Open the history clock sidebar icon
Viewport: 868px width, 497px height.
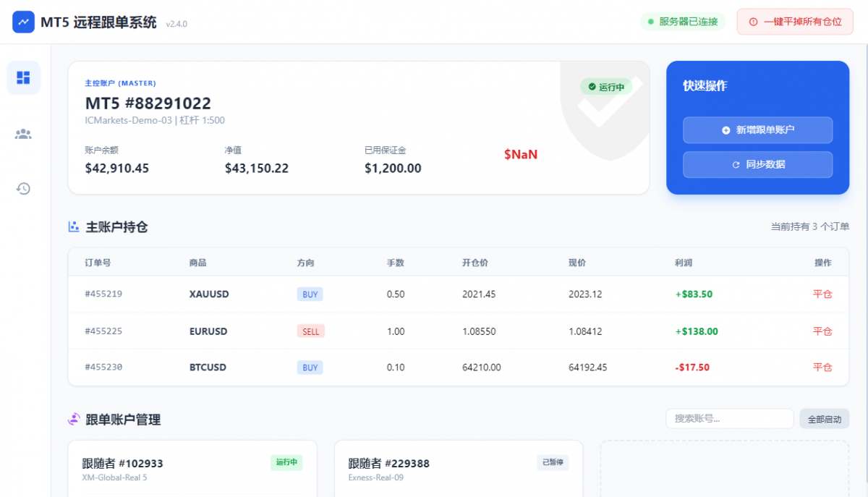click(23, 189)
